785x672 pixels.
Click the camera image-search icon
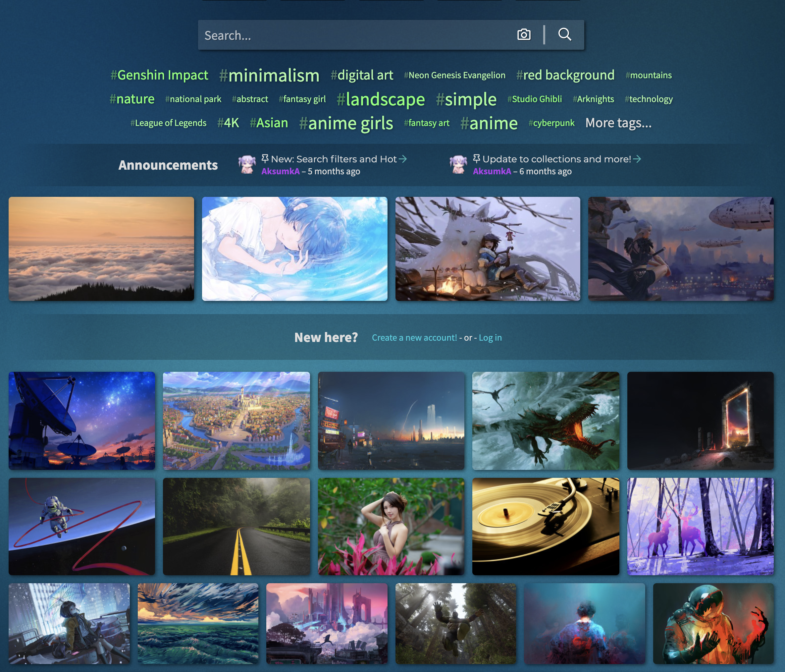click(524, 34)
